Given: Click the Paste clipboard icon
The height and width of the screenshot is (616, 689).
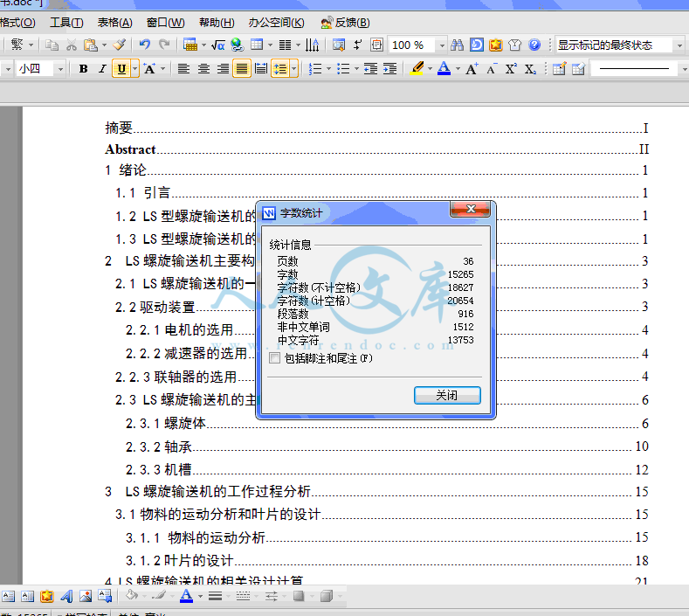Looking at the screenshot, I should coord(91,45).
